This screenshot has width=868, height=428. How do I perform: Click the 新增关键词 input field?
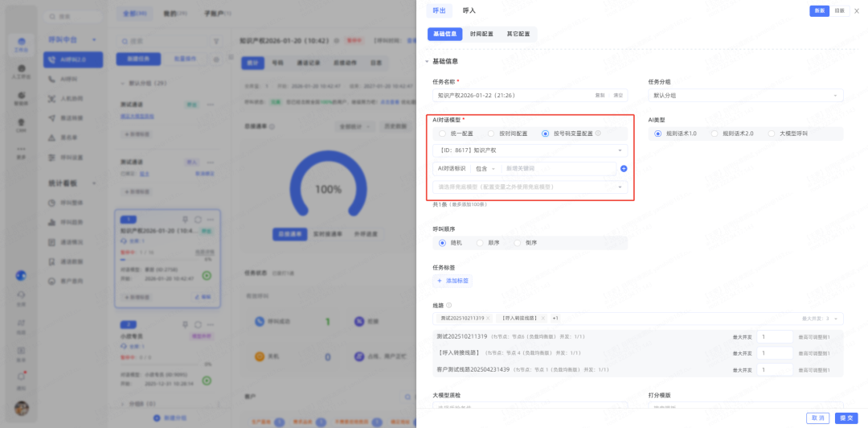pos(556,168)
